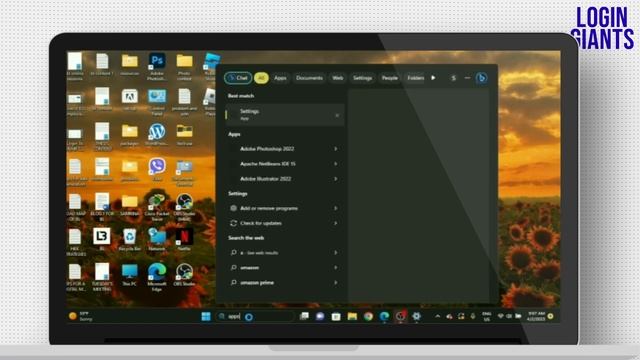Open ENG US language switcher

point(487,316)
